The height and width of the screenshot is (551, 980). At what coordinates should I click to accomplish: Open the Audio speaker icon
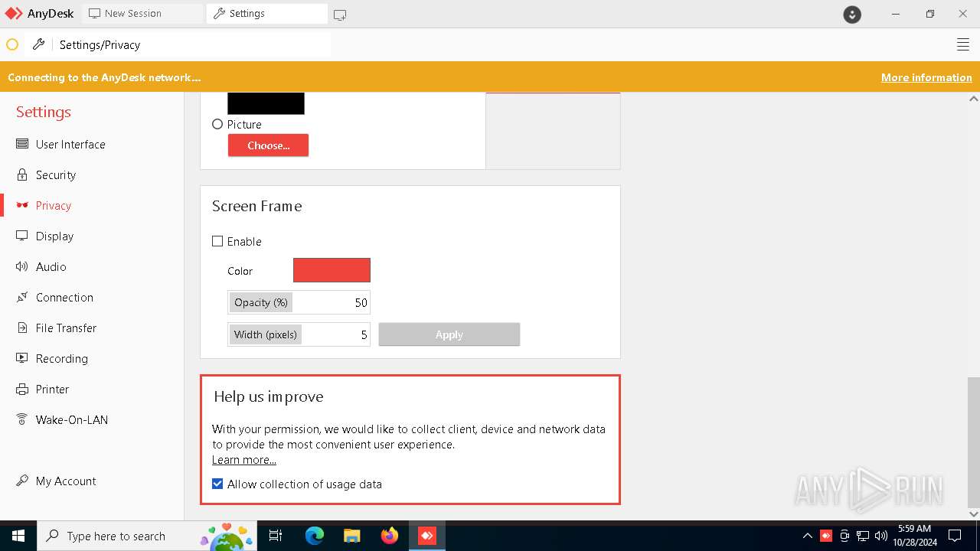coord(22,266)
